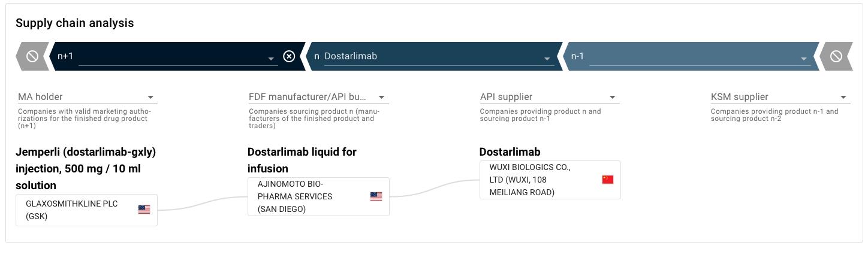Viewport: 868px width, 273px height.
Task: Click the US flag beside GlaxoSmithKline
Action: coord(144,210)
